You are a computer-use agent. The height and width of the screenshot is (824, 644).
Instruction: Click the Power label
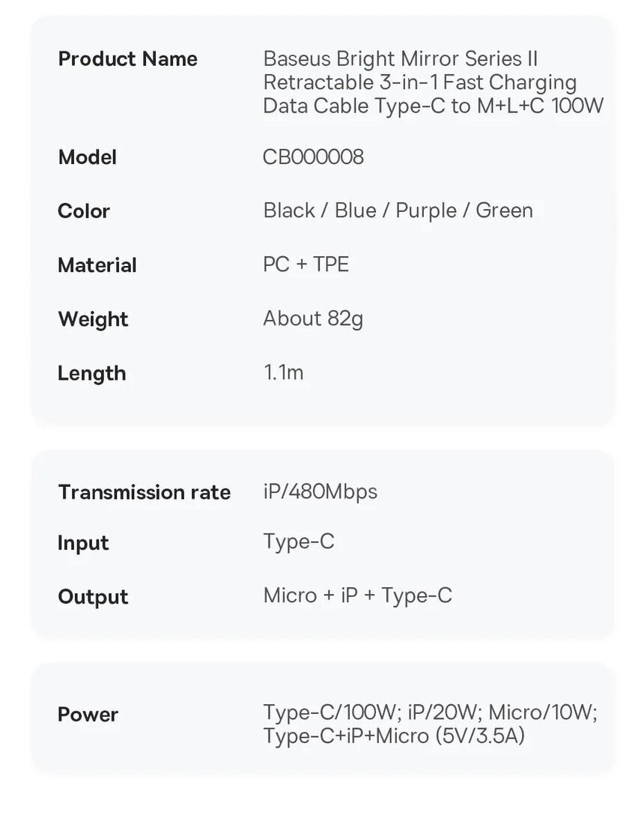click(88, 715)
